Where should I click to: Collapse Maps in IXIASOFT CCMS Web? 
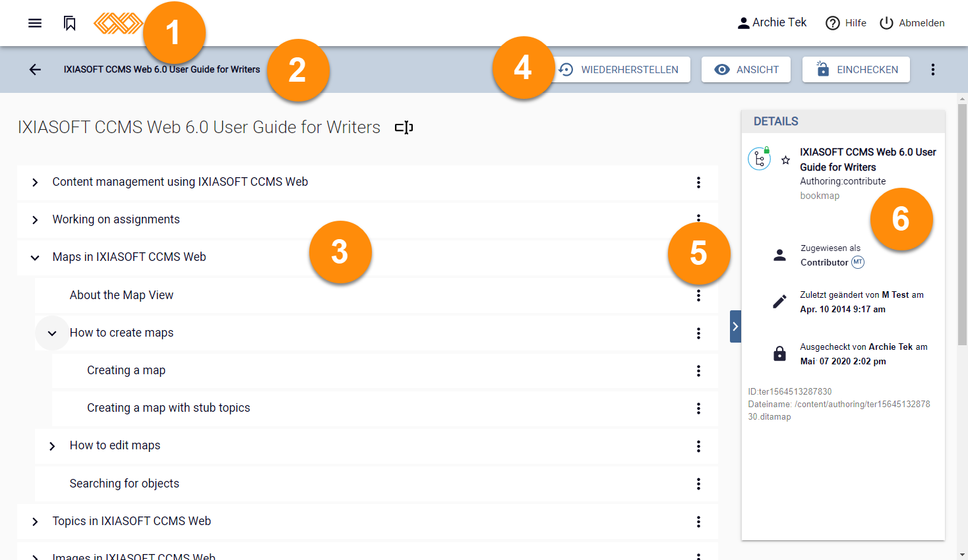[x=35, y=258]
